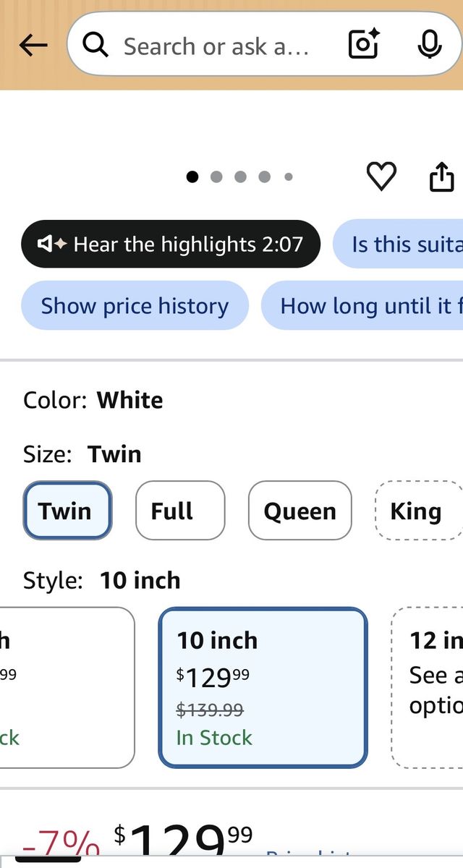This screenshot has width=463, height=868.
Task: Jump to second image carousel dot
Action: coord(216,176)
